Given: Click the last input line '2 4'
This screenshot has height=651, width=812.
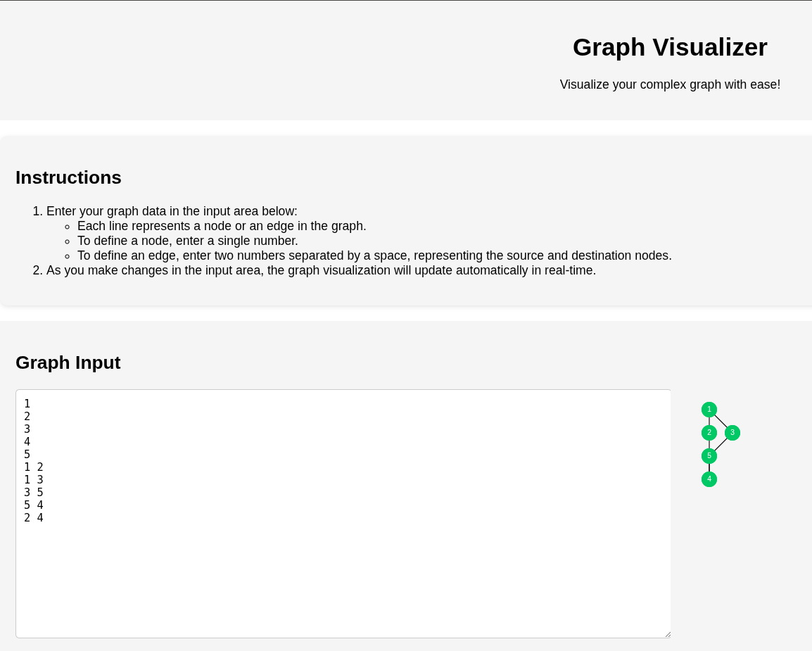Looking at the screenshot, I should 34,518.
